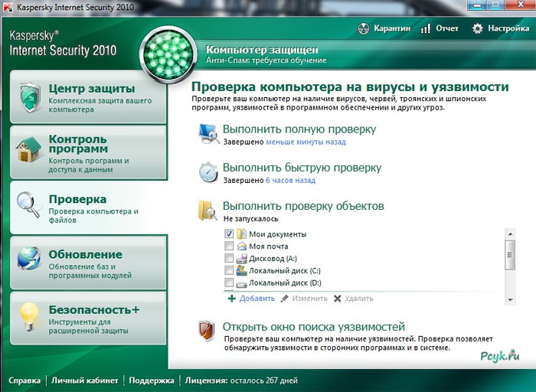Uncheck the Мои документы checkbox
Image resolution: width=536 pixels, height=392 pixels.
(229, 234)
